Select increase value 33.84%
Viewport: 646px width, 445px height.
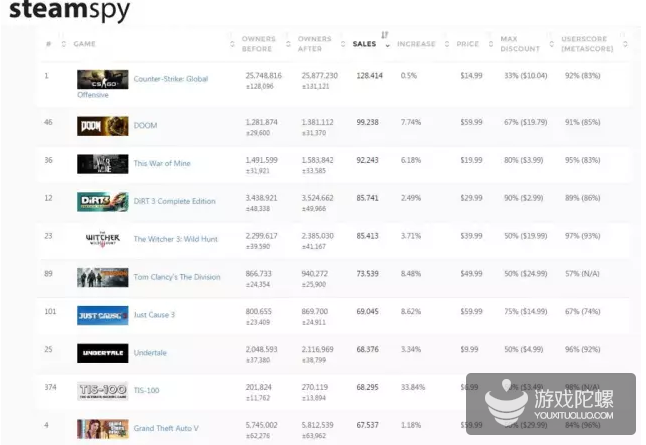pos(413,387)
